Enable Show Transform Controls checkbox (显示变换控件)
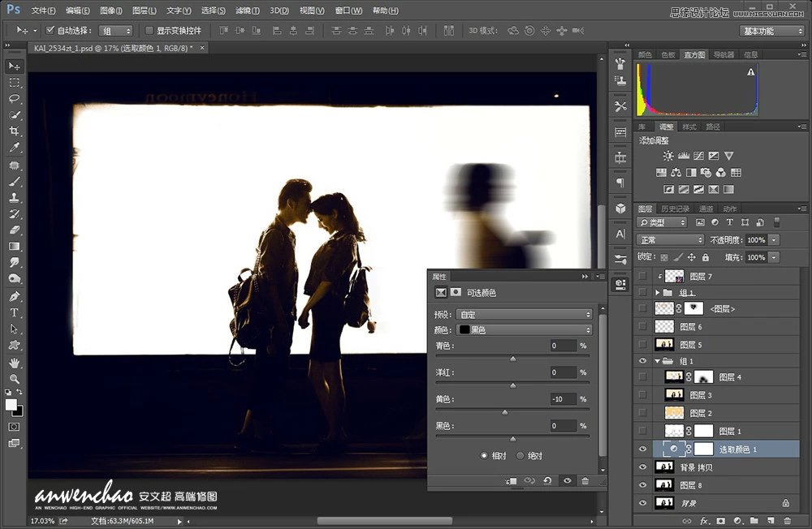This screenshot has height=529, width=812. click(x=149, y=31)
